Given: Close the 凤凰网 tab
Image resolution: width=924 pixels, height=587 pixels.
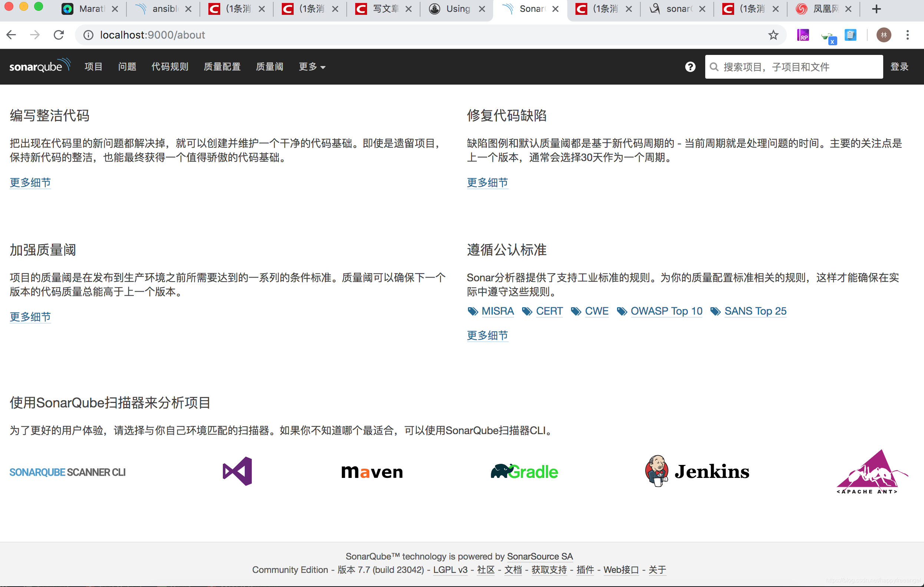Looking at the screenshot, I should point(848,9).
